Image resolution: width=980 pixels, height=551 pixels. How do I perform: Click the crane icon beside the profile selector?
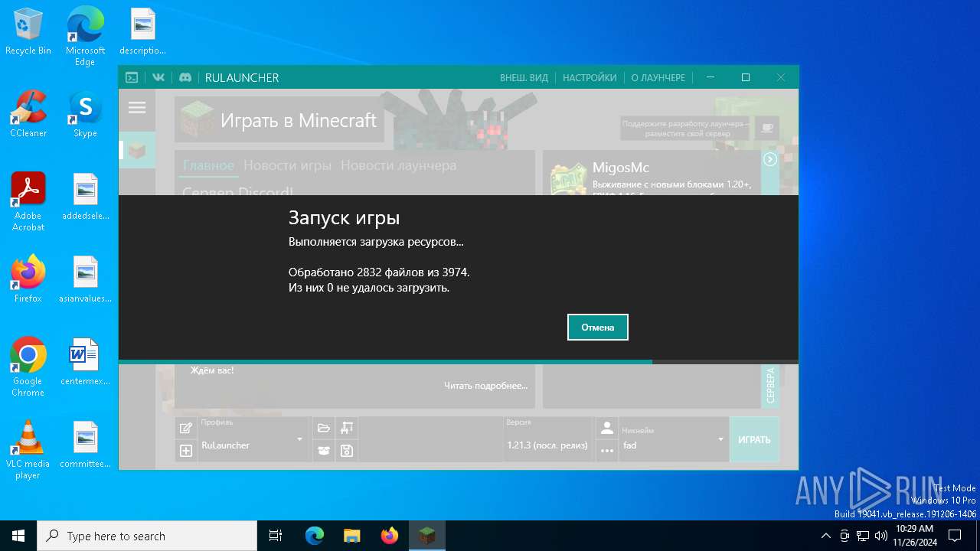coord(347,428)
